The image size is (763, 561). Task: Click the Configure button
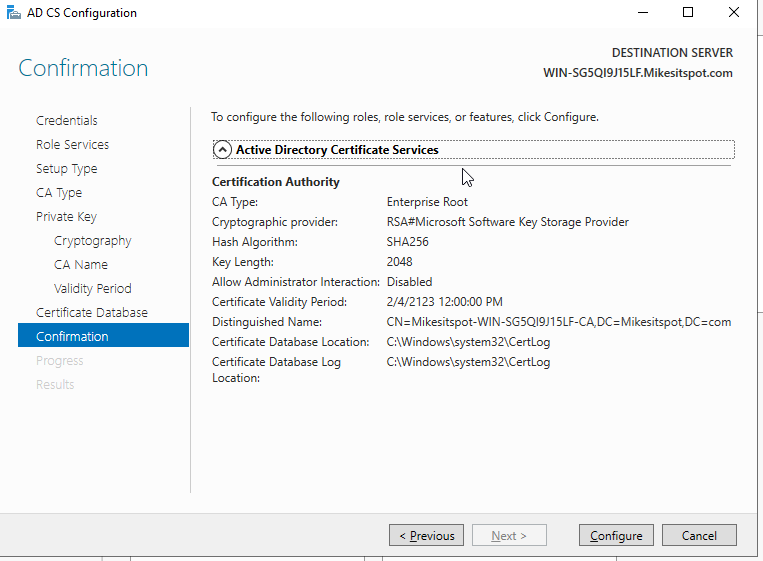tap(616, 535)
